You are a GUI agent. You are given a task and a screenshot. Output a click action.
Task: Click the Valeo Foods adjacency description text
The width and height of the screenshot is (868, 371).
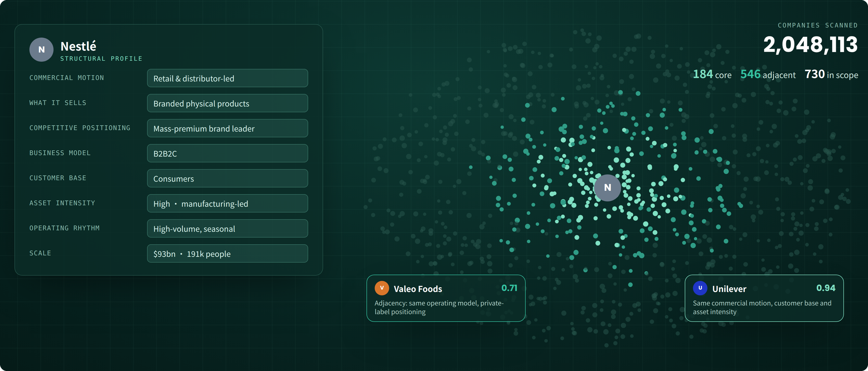point(439,307)
